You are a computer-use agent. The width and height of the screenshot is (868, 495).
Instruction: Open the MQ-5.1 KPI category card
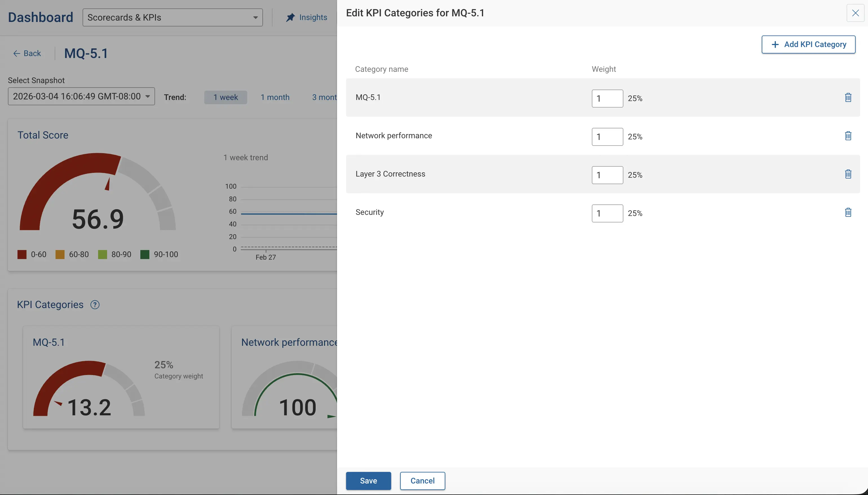tap(121, 377)
